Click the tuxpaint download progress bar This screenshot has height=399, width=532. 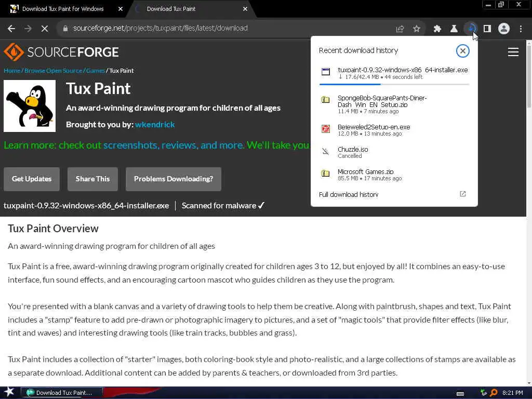pos(394,84)
